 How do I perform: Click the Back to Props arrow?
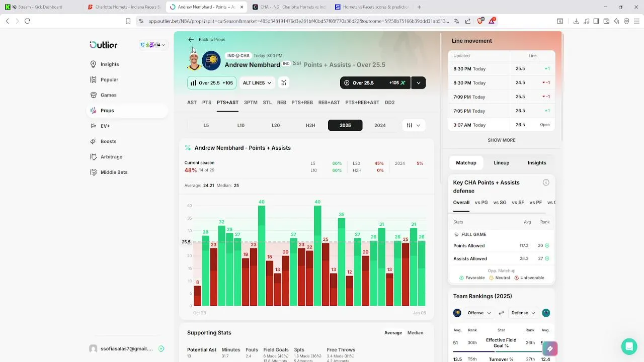coord(191,40)
